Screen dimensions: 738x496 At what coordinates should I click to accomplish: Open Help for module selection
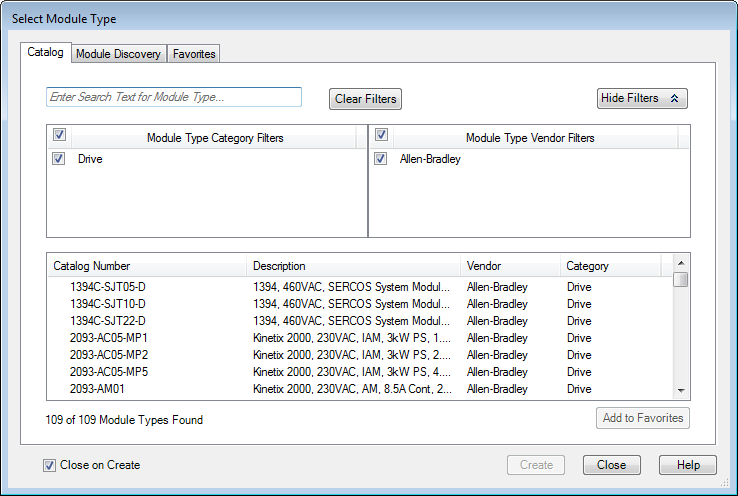click(688, 465)
